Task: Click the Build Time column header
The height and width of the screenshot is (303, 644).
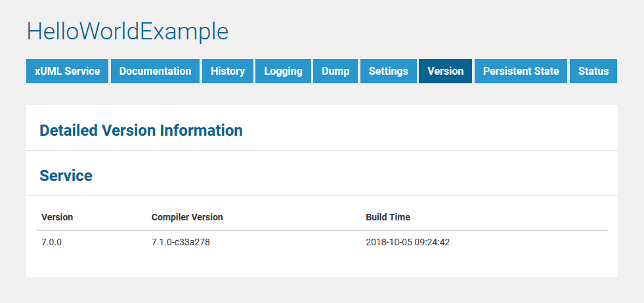Action: pos(387,217)
